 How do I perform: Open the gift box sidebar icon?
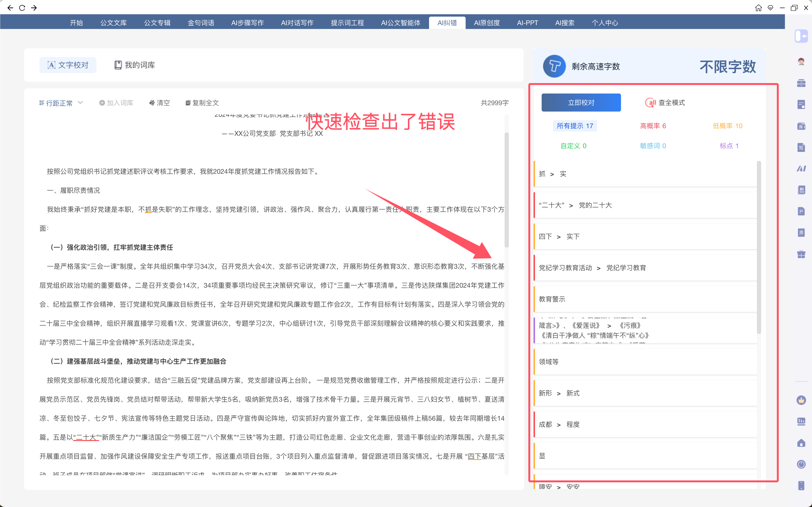pyautogui.click(x=801, y=254)
